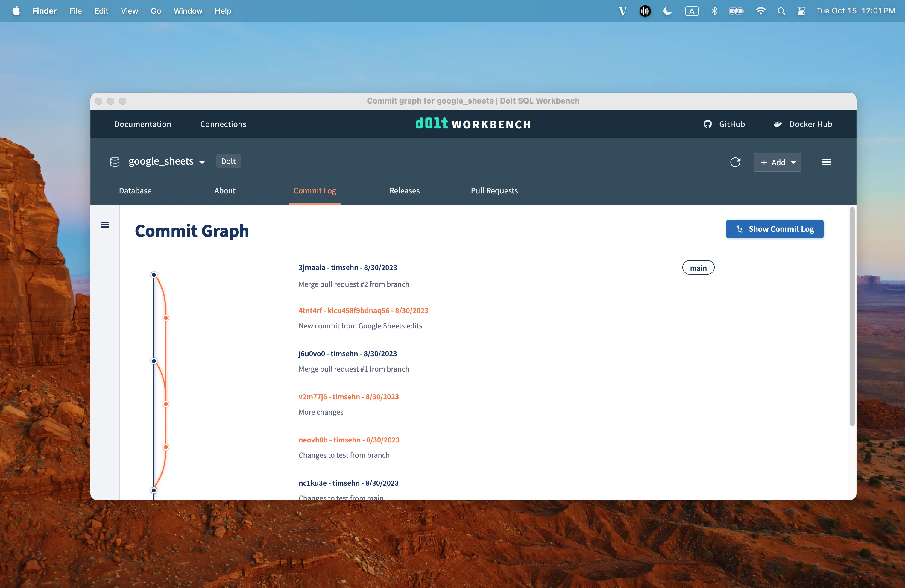Expand the left sidebar menu icon
The height and width of the screenshot is (588, 905).
pyautogui.click(x=104, y=225)
